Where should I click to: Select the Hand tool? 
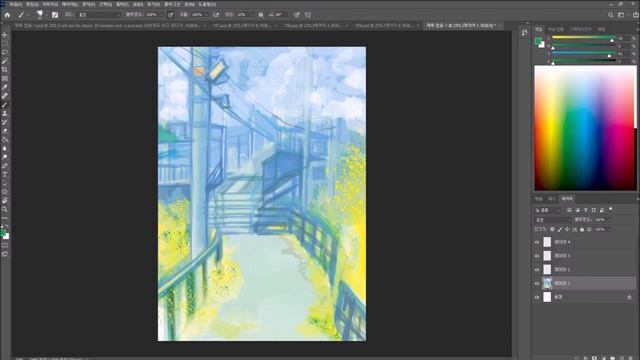pos(4,200)
